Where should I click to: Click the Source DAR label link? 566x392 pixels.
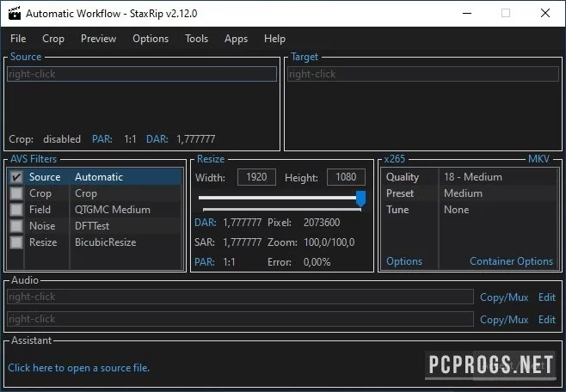pos(157,139)
